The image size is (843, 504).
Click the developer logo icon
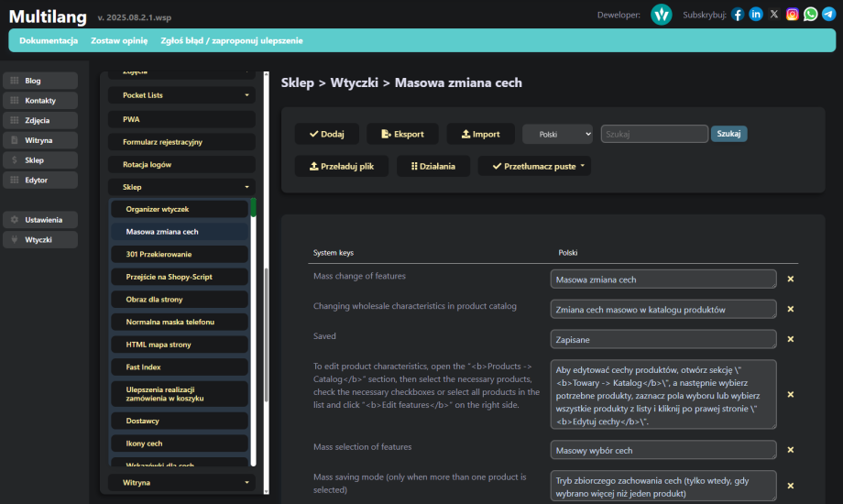point(662,14)
